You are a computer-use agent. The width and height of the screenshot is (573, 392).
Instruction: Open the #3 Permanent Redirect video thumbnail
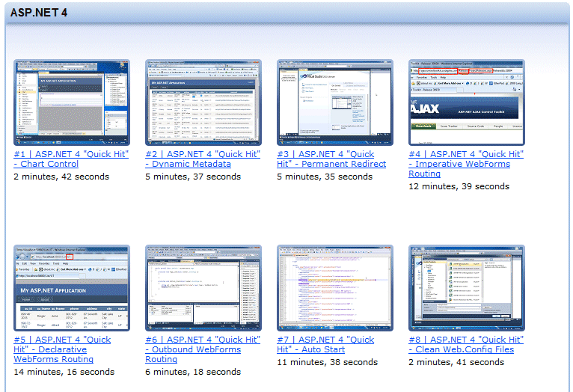[334, 102]
